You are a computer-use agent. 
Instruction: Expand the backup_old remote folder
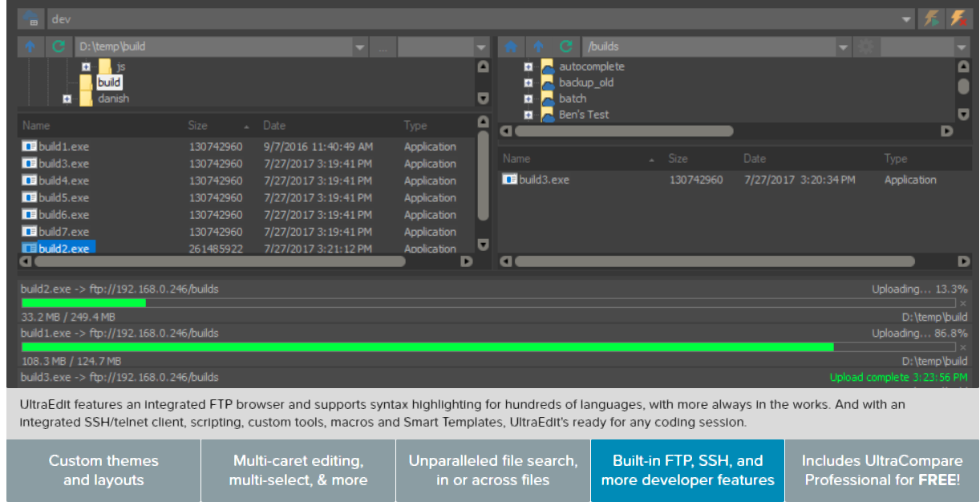tap(528, 83)
